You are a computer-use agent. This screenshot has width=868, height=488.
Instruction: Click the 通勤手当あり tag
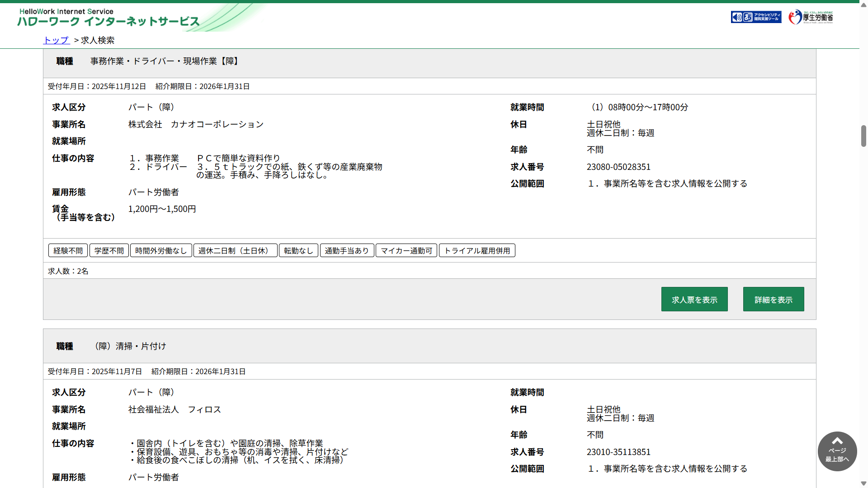point(347,250)
